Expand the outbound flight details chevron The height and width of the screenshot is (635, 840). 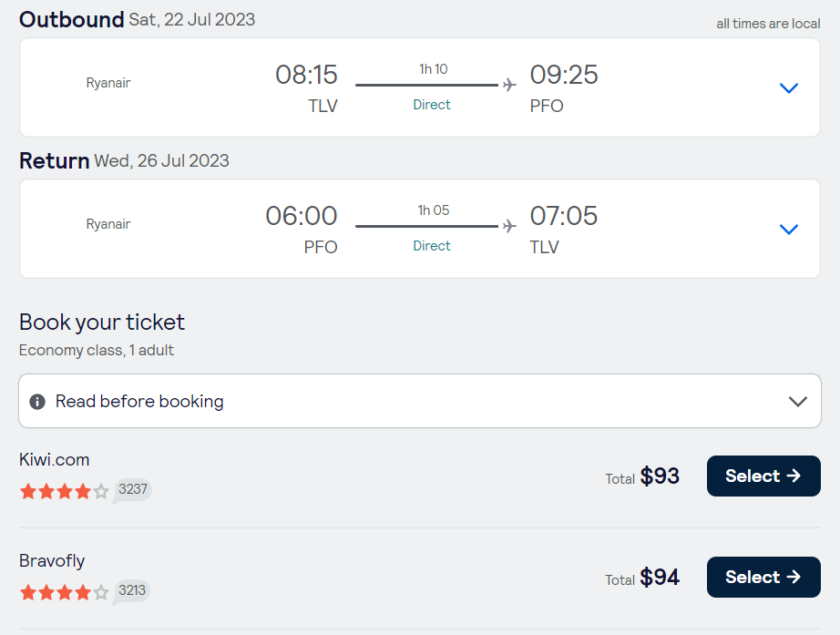(789, 88)
